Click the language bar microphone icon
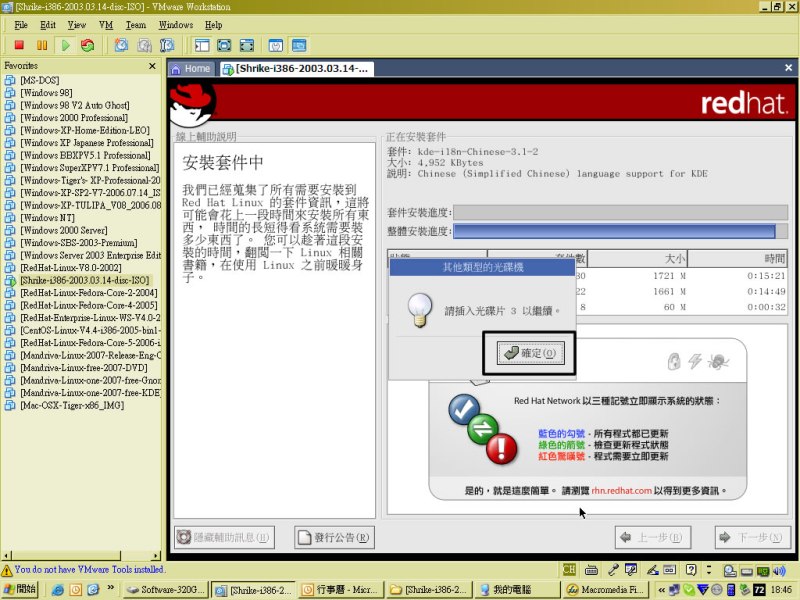The height and width of the screenshot is (600, 800). (613, 569)
